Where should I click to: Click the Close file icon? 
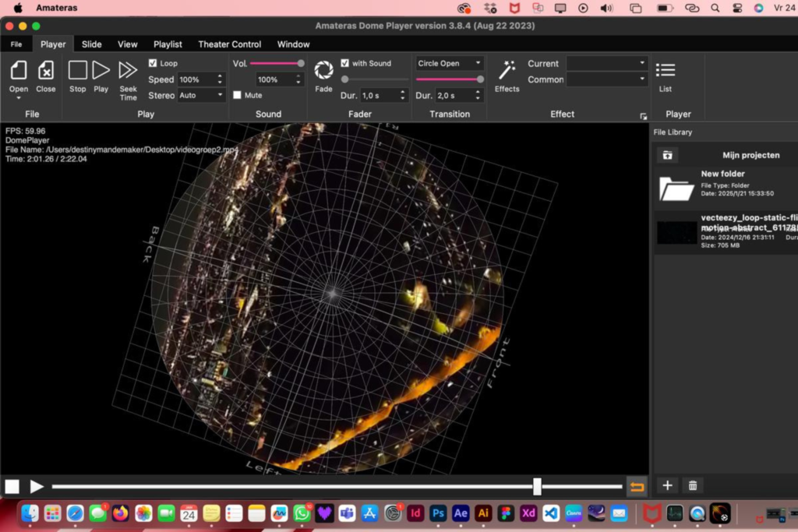tap(46, 71)
